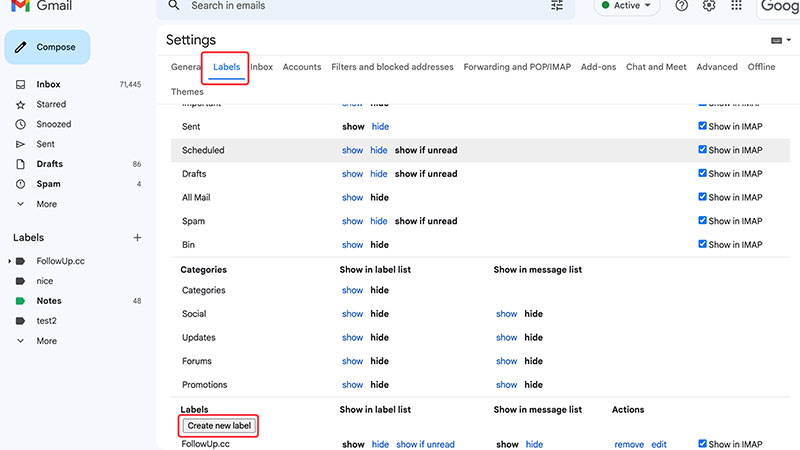This screenshot has width=800, height=450.
Task: Click the green Notes label icon
Action: [x=20, y=301]
